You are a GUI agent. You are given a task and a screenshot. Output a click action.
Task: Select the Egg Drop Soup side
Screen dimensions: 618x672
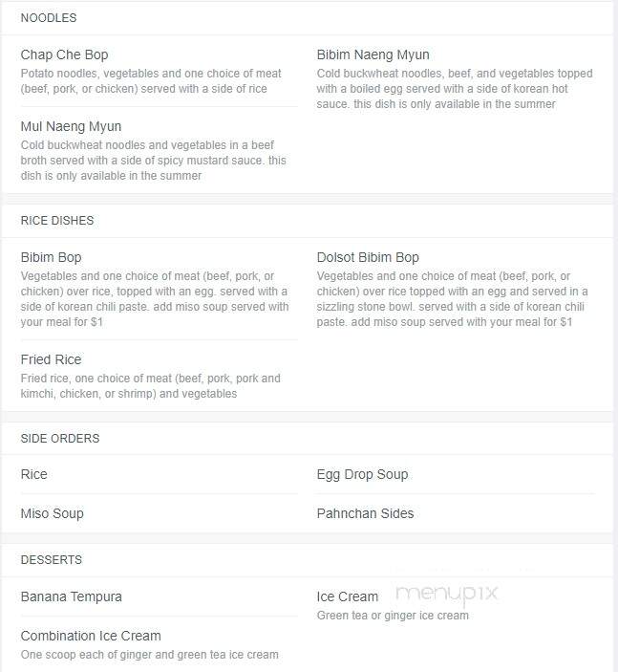362,474
